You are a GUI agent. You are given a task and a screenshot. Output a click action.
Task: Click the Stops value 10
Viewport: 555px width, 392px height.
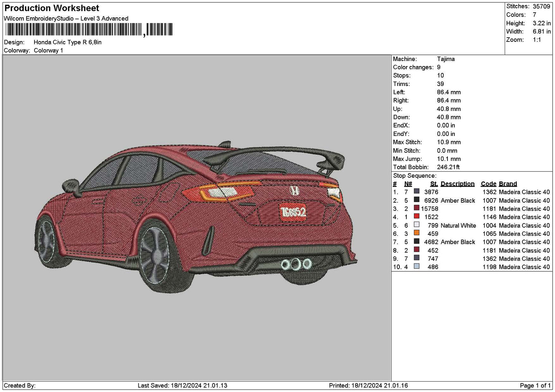point(441,76)
